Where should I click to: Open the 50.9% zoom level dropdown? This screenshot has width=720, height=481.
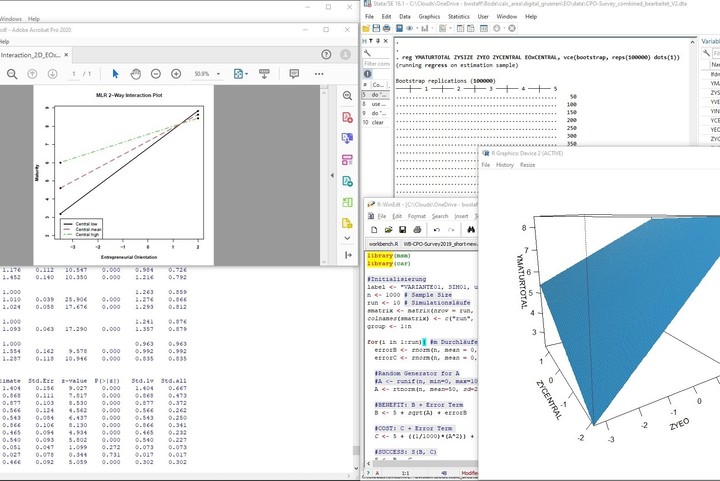coord(218,74)
